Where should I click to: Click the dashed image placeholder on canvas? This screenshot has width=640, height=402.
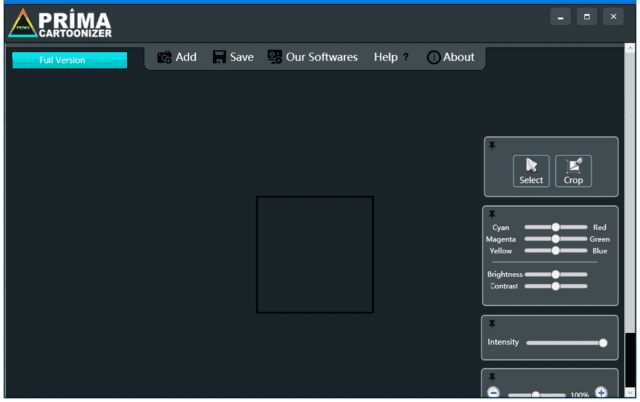coord(315,255)
